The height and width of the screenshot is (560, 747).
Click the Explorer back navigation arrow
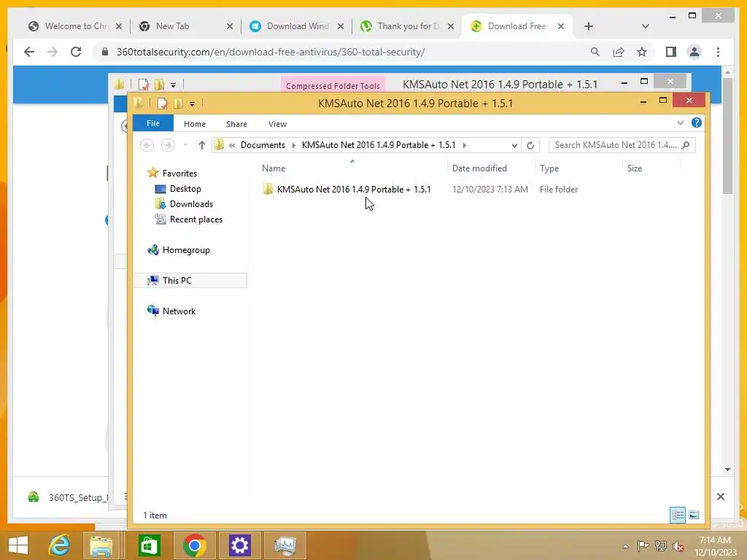tap(147, 145)
